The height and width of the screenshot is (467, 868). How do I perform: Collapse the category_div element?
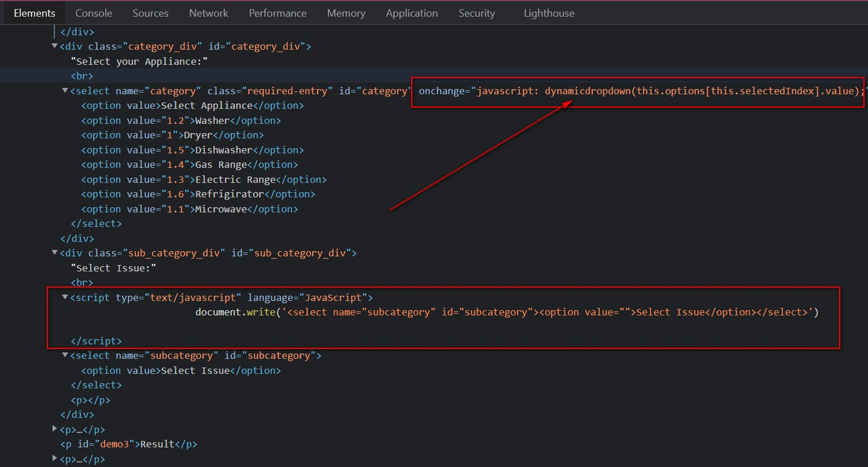(x=55, y=46)
